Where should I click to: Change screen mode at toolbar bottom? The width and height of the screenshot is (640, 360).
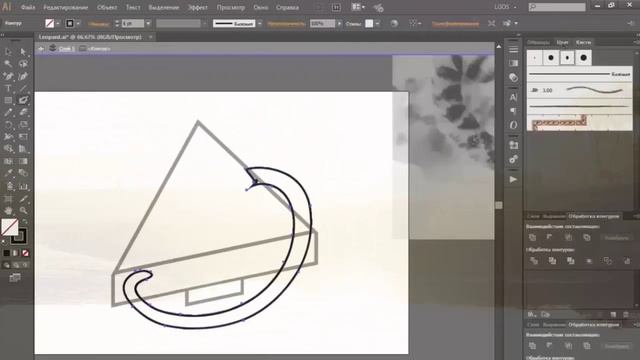click(x=15, y=278)
